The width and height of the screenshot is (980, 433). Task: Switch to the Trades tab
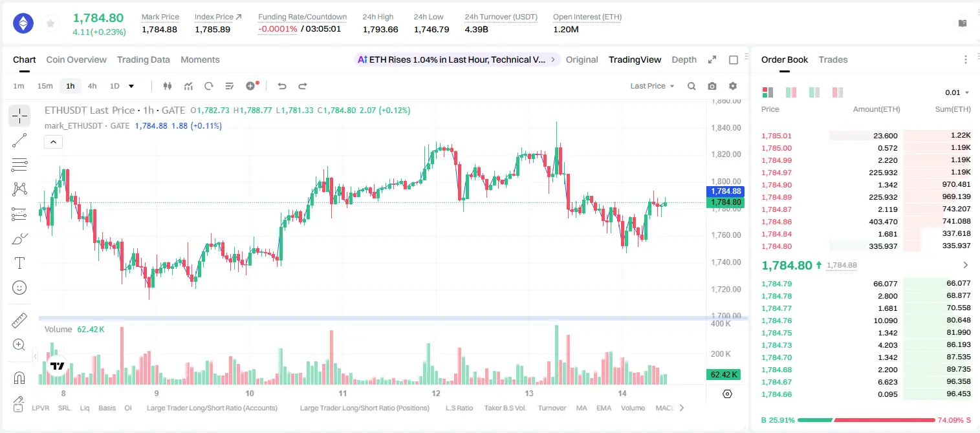coord(833,59)
